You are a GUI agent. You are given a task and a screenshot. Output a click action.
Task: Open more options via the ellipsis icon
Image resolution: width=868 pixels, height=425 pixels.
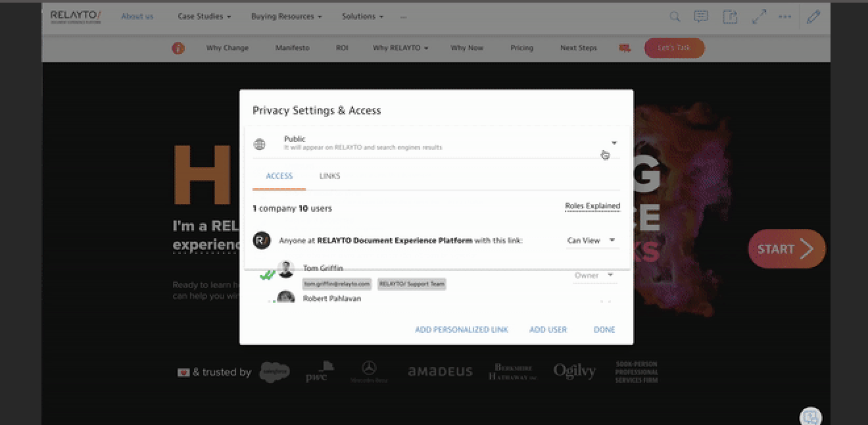(x=785, y=16)
